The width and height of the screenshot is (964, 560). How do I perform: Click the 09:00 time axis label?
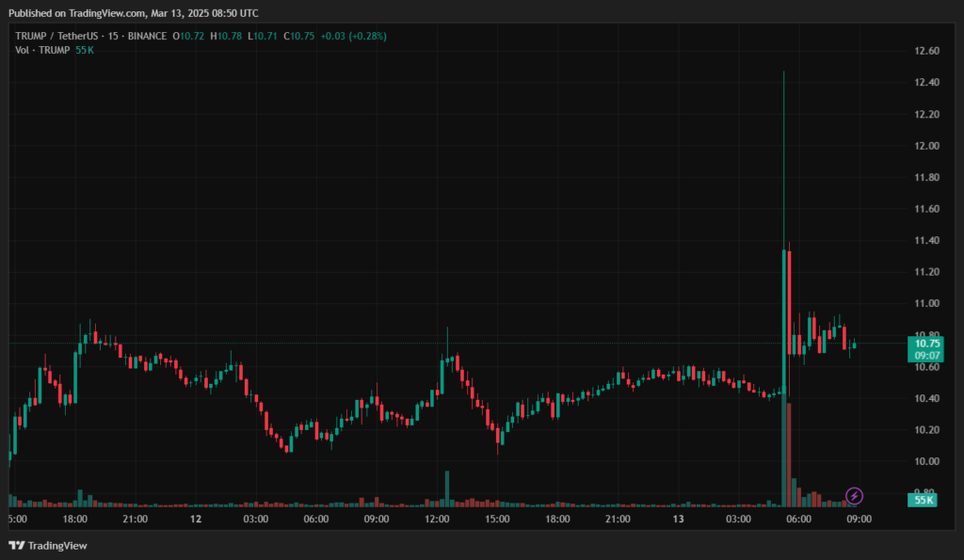click(859, 519)
